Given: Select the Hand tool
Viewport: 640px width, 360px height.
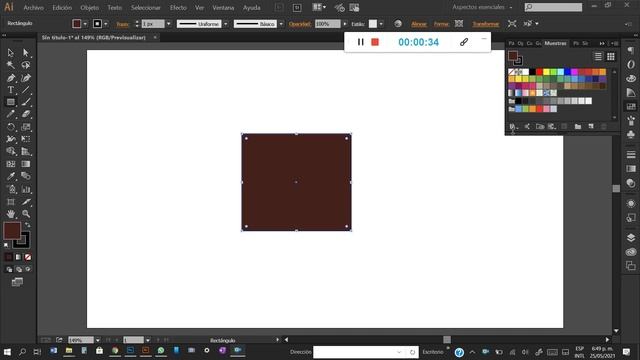Looking at the screenshot, I should [x=11, y=213].
